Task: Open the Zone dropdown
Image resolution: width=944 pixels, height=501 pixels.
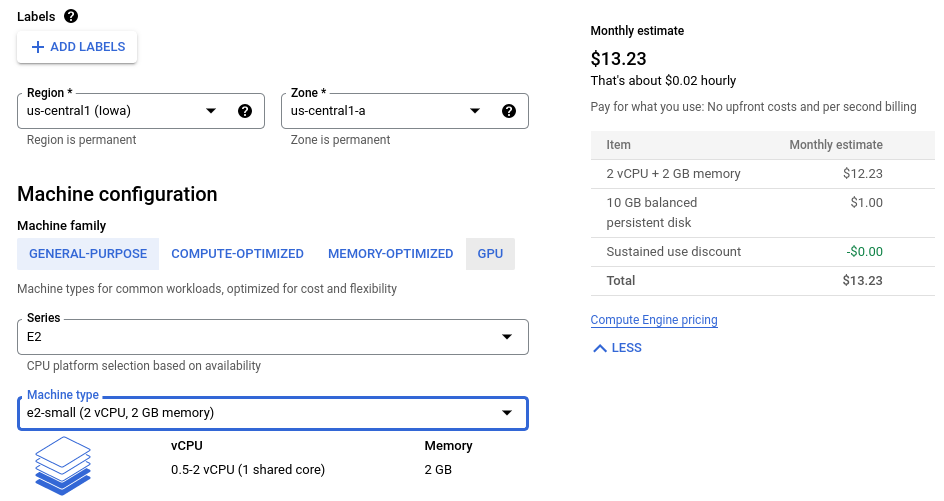Action: pyautogui.click(x=475, y=111)
